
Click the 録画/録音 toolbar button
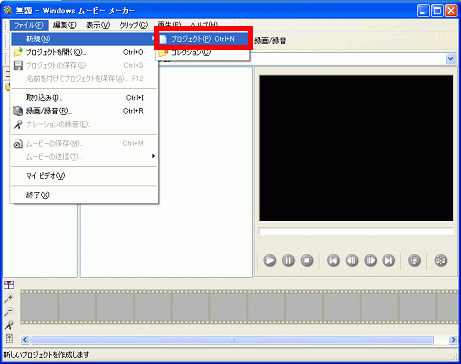point(270,41)
